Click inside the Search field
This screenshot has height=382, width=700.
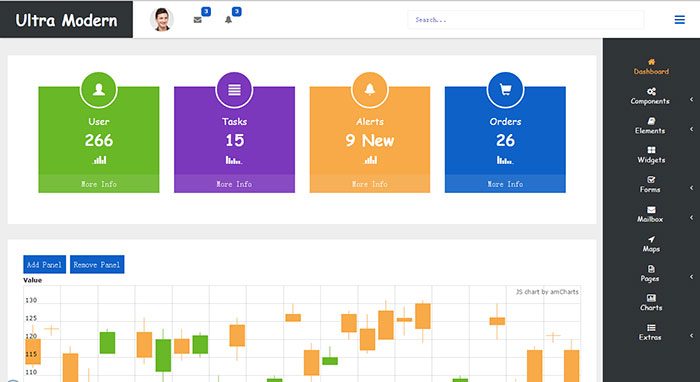pos(525,20)
